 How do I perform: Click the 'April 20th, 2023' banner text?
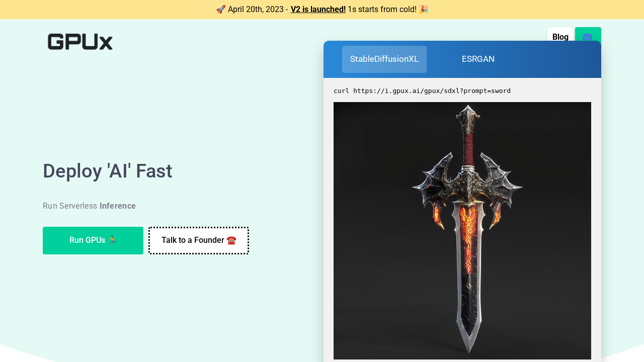pos(256,10)
